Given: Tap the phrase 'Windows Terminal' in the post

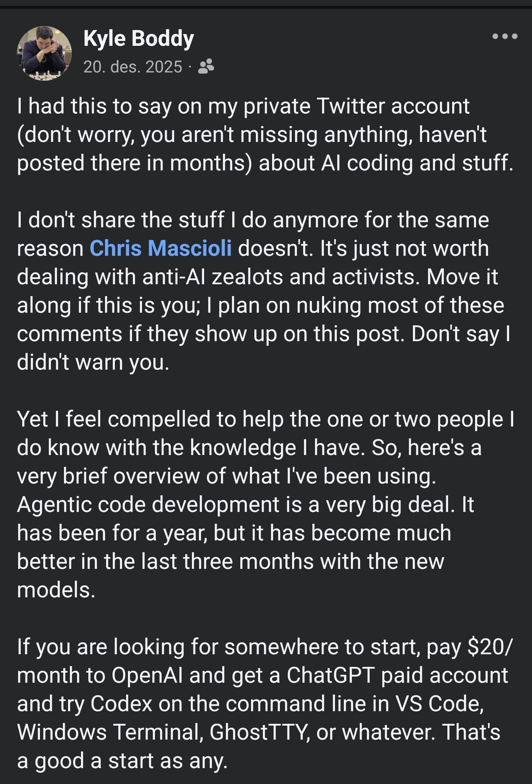Looking at the screenshot, I should click(110, 732).
